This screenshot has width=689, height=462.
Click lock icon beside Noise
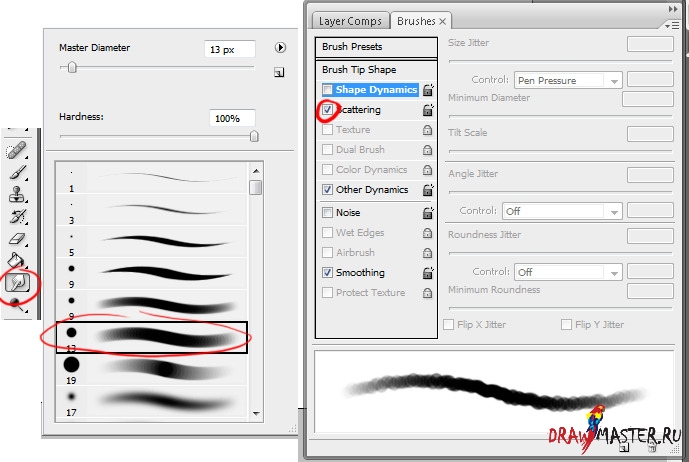pyautogui.click(x=428, y=213)
